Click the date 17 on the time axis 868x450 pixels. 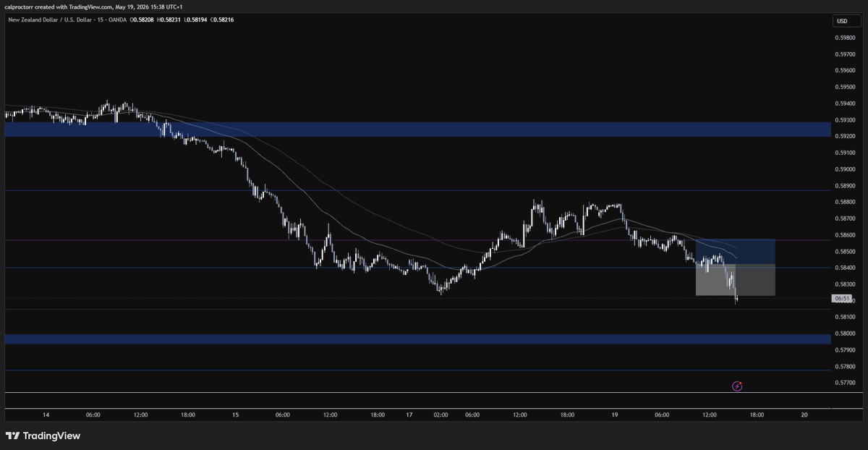pos(409,415)
